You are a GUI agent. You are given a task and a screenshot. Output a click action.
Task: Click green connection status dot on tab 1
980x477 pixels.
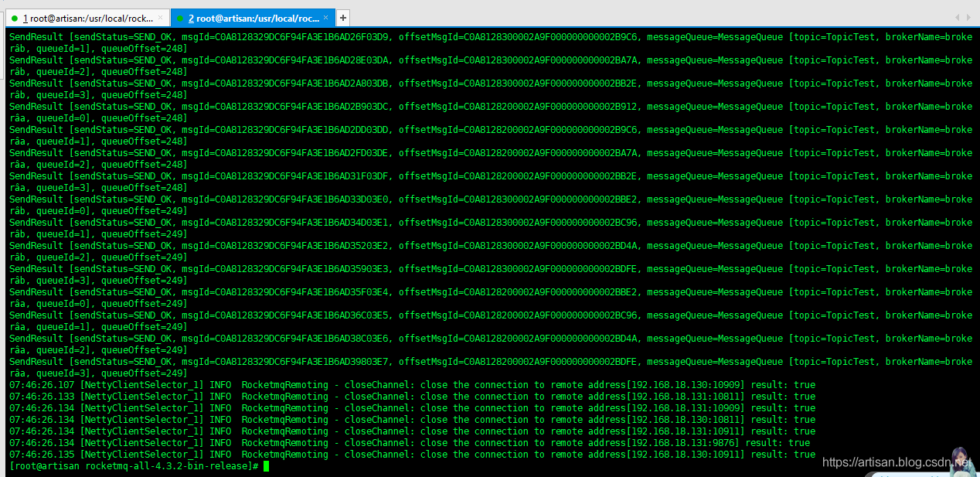point(15,18)
